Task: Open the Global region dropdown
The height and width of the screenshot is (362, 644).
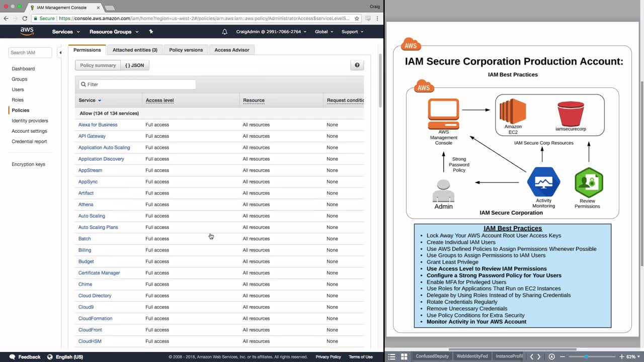Action: click(x=324, y=32)
